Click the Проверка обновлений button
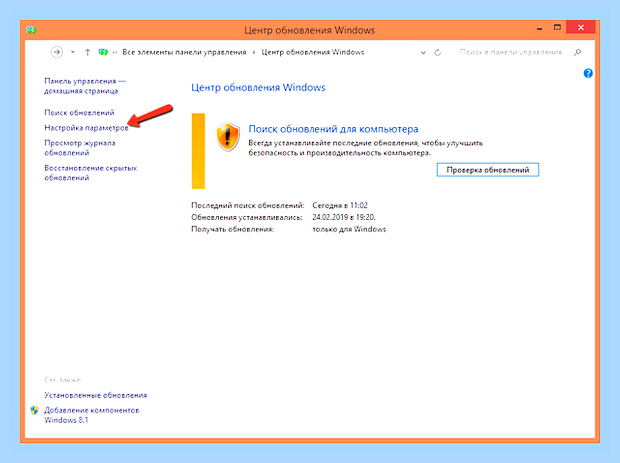 pyautogui.click(x=488, y=170)
